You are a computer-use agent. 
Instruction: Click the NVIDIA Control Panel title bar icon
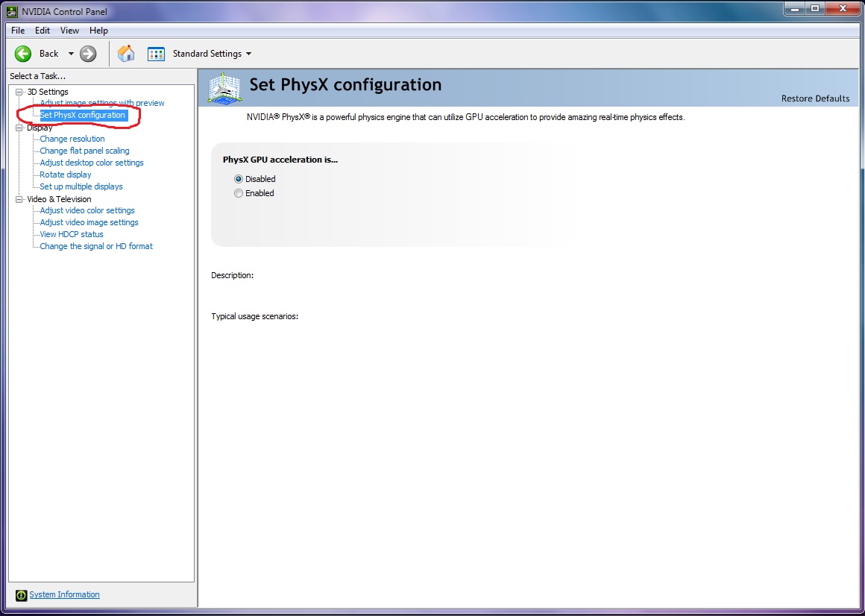point(11,11)
